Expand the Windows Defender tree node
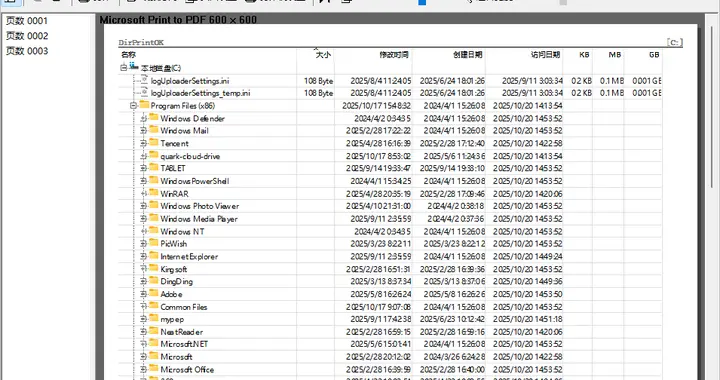 [x=143, y=118]
